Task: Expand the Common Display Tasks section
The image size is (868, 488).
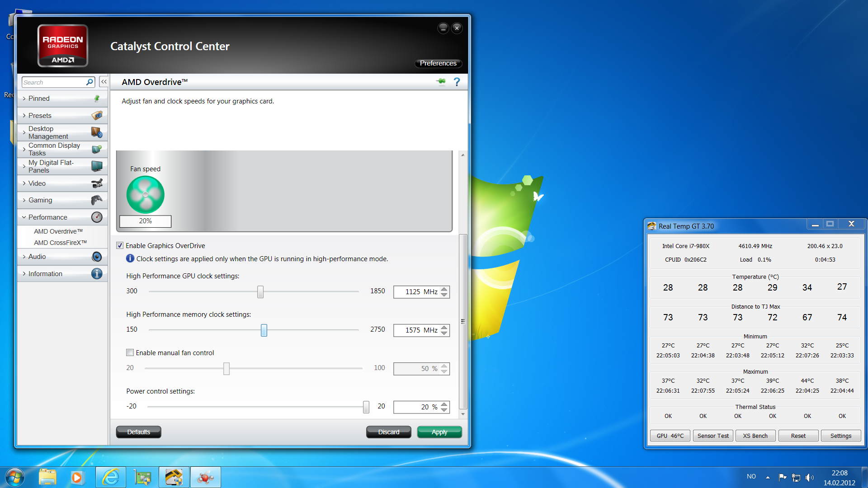Action: [x=62, y=149]
